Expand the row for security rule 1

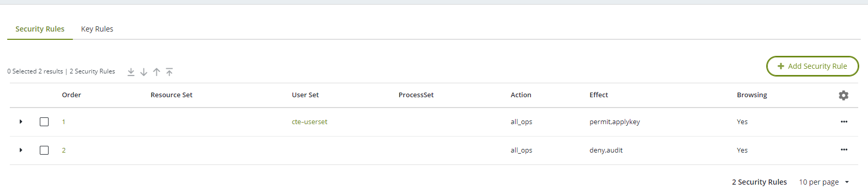pos(21,122)
